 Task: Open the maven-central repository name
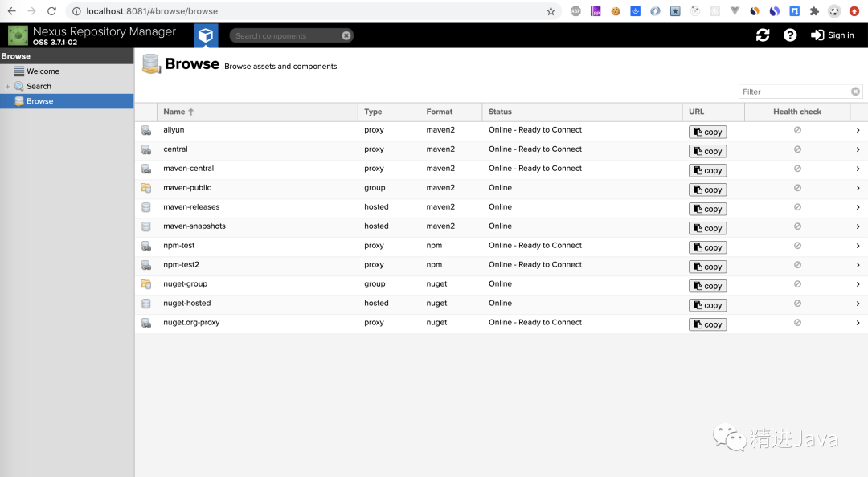(188, 168)
